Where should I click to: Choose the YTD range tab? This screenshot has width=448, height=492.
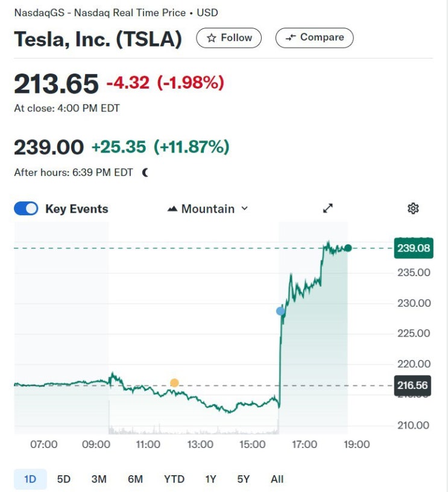coord(174,479)
